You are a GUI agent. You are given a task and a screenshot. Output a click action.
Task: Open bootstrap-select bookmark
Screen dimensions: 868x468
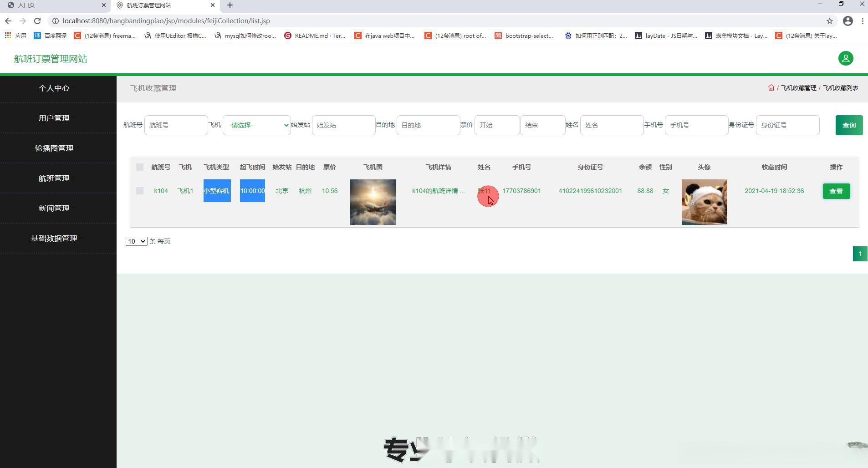(x=524, y=36)
